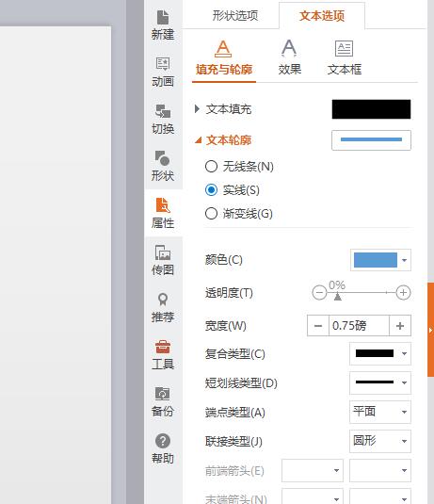The height and width of the screenshot is (504, 434).
Task: Select the 填充与轮廓 fill and outline icon
Action: pyautogui.click(x=224, y=57)
